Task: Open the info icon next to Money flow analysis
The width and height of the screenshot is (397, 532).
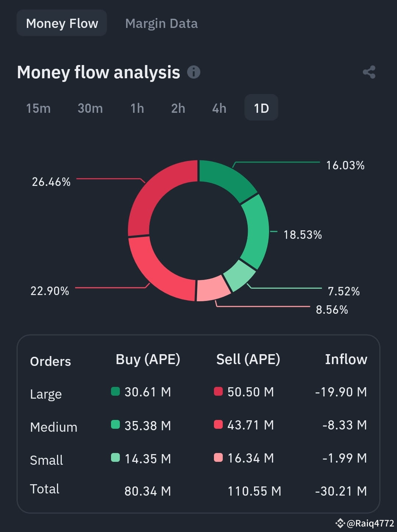Action: tap(194, 72)
